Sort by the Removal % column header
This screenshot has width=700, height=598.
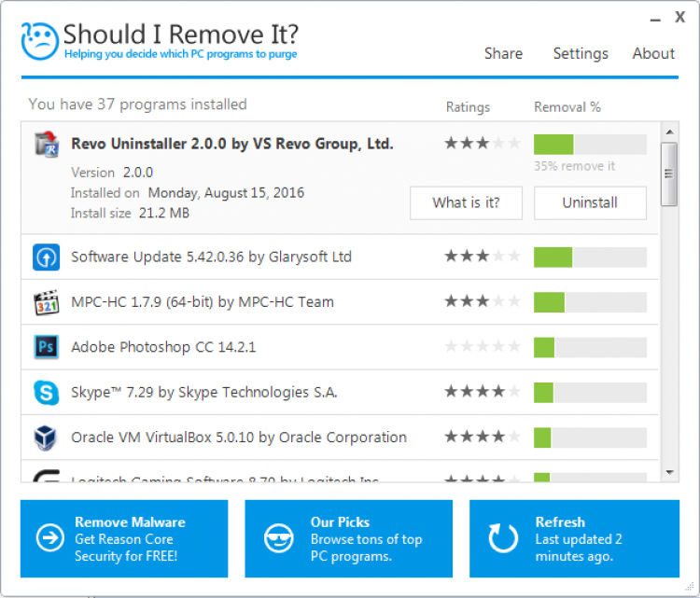click(567, 107)
